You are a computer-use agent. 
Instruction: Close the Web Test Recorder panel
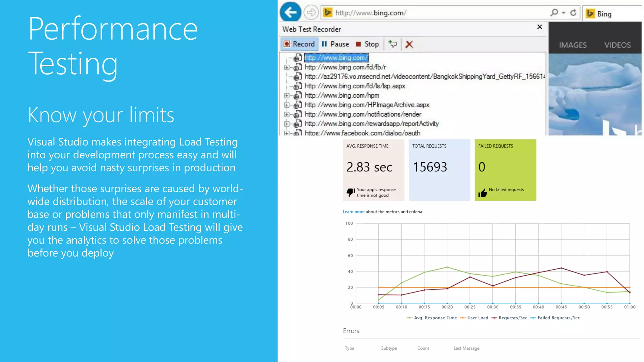click(540, 27)
